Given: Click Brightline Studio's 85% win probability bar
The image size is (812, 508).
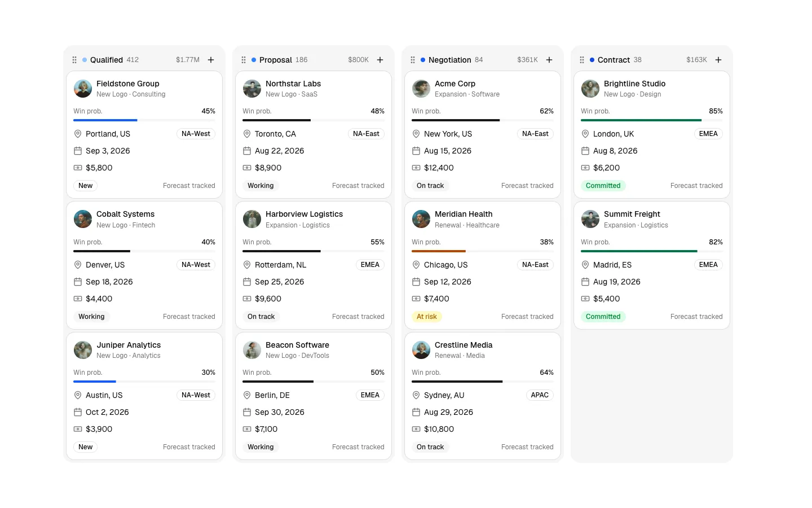Looking at the screenshot, I should [x=652, y=120].
